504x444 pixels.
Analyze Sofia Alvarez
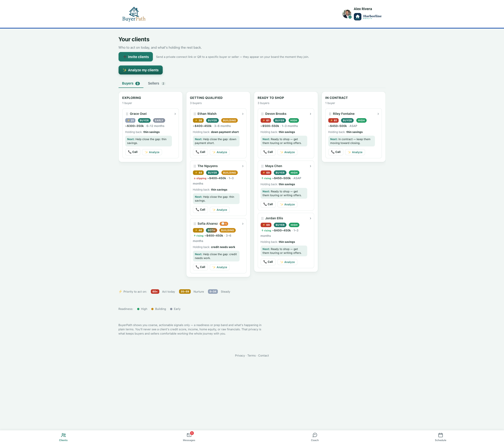pos(220,267)
